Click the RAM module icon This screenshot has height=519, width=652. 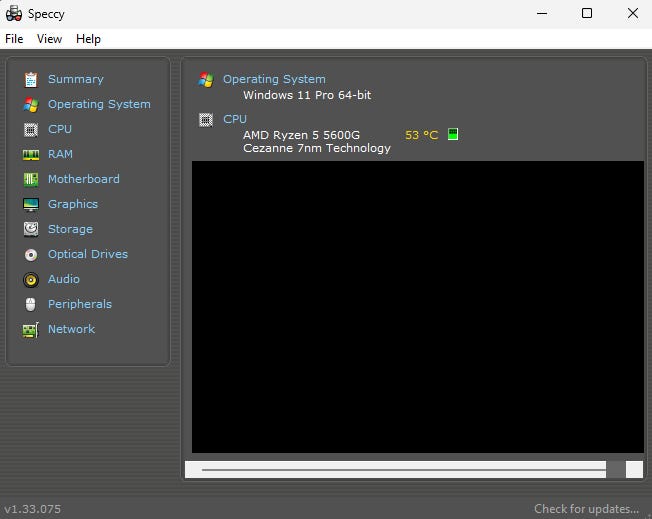[x=31, y=155]
